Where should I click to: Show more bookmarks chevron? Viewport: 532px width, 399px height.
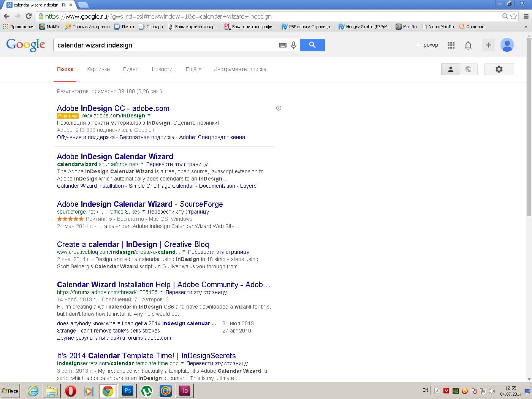coord(526,27)
